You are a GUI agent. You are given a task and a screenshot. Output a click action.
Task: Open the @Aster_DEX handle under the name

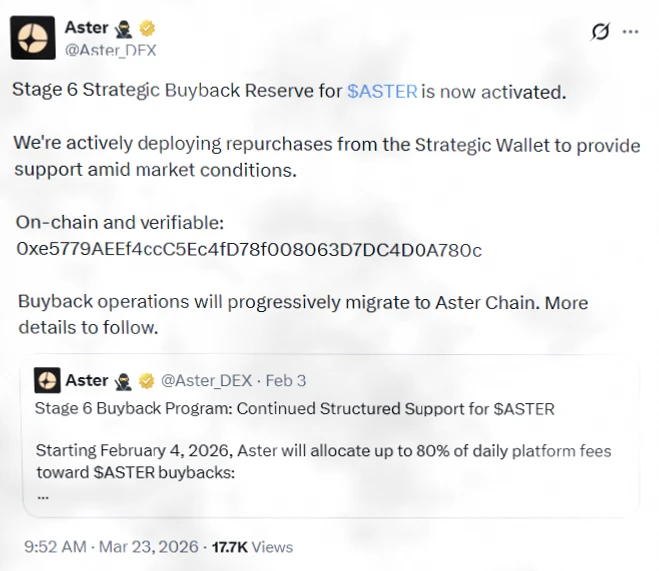110,49
